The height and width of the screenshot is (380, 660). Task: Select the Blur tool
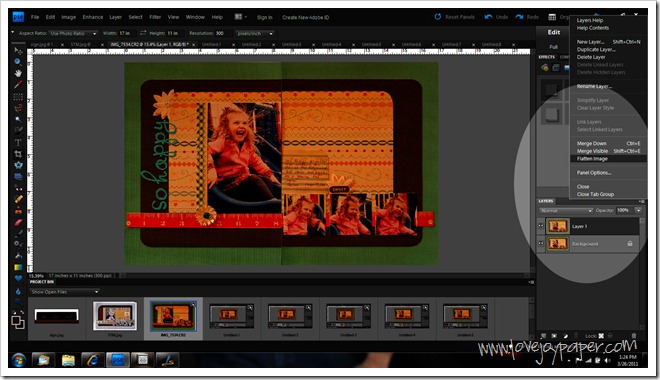(18, 291)
